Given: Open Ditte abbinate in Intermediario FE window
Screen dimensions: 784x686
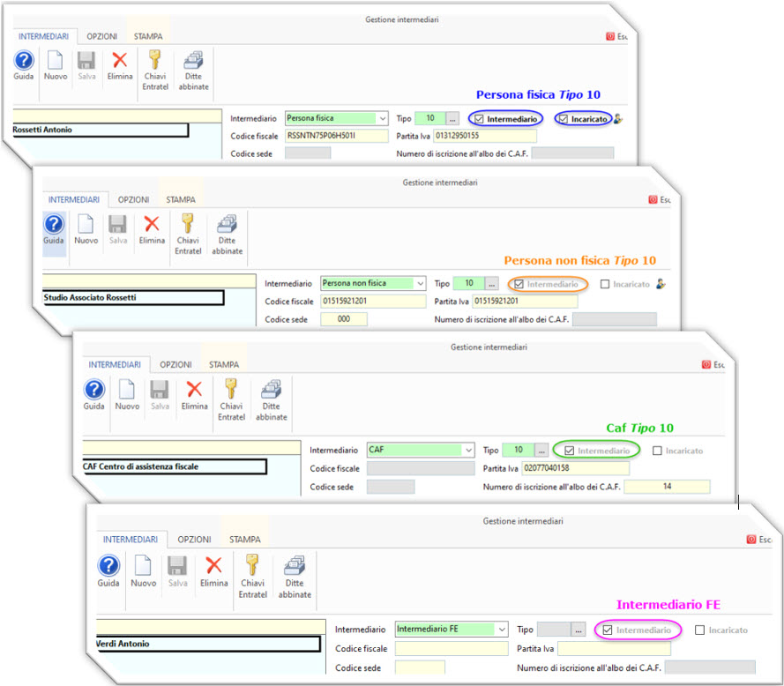Looking at the screenshot, I should pyautogui.click(x=295, y=576).
